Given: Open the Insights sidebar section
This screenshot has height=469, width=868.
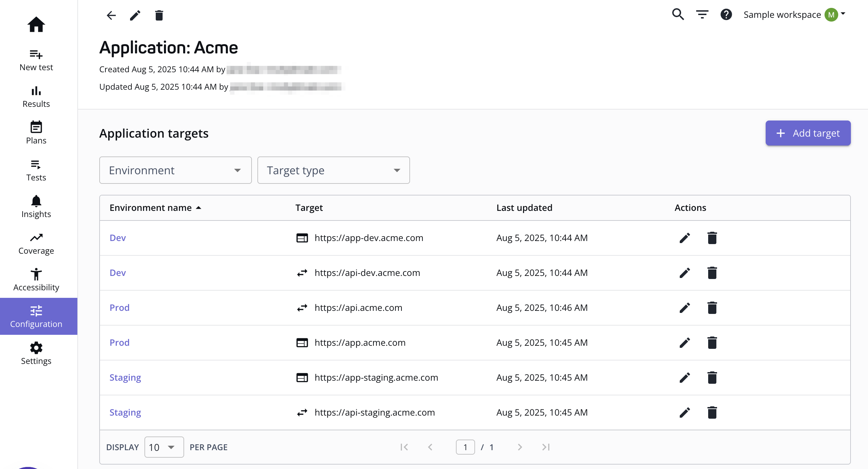Looking at the screenshot, I should coord(36,207).
